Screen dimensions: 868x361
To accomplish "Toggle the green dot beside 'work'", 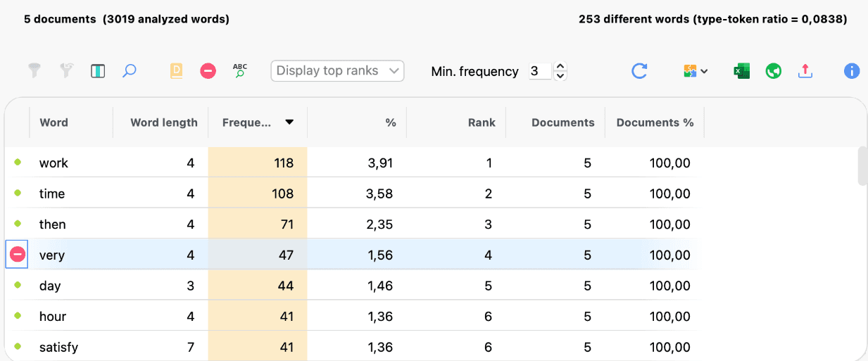I will 18,163.
